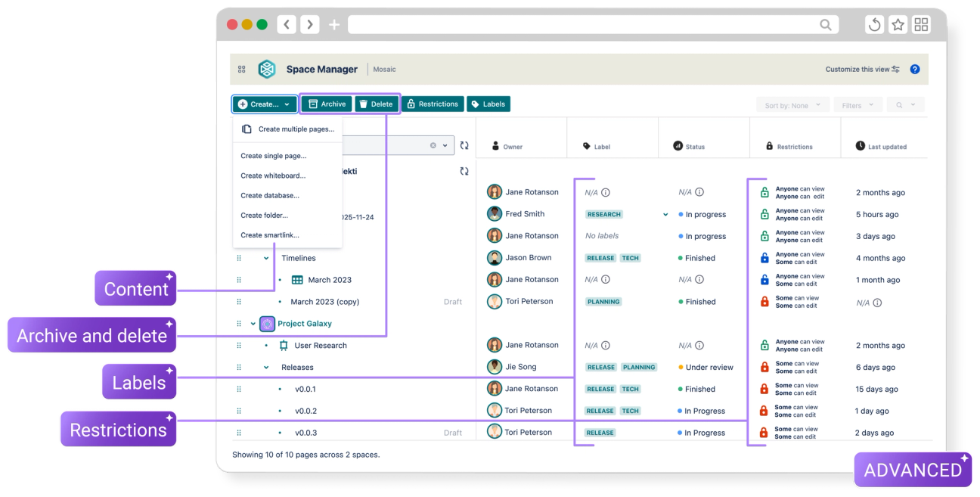This screenshot has height=497, width=980.
Task: Open the chevron on the RESEARCH label
Action: point(665,214)
